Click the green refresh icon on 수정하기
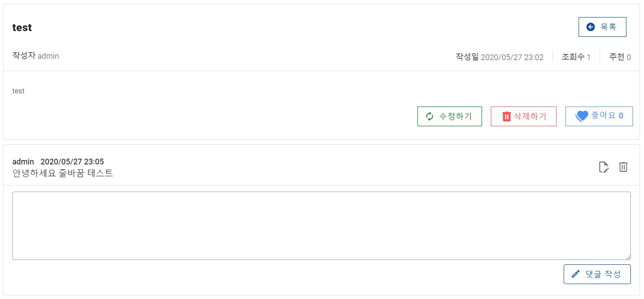 coord(429,116)
